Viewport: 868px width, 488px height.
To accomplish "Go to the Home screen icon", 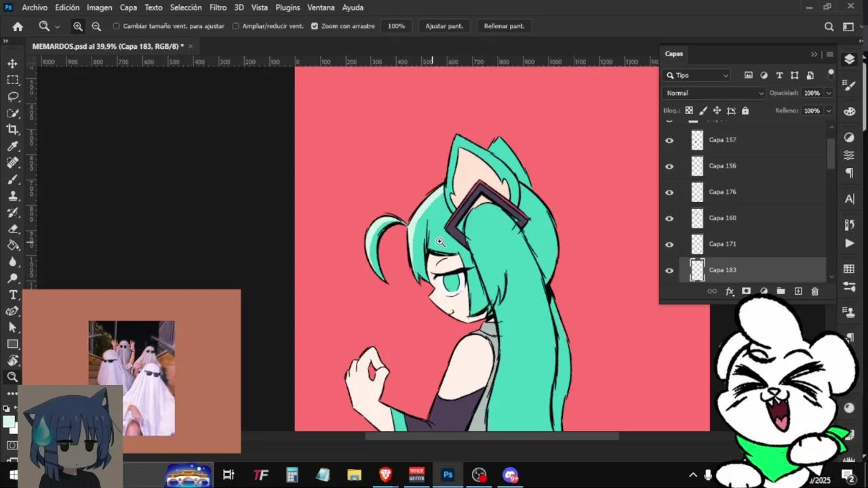I will click(18, 26).
